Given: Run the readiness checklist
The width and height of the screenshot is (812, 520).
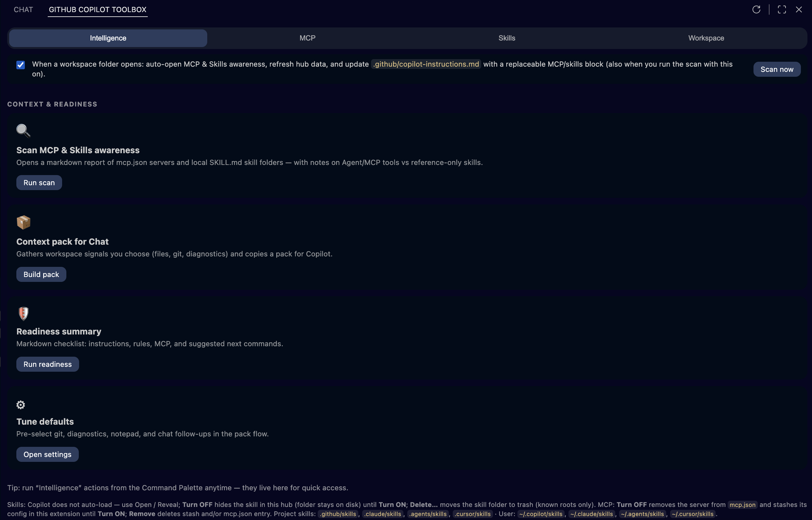Looking at the screenshot, I should (x=47, y=364).
